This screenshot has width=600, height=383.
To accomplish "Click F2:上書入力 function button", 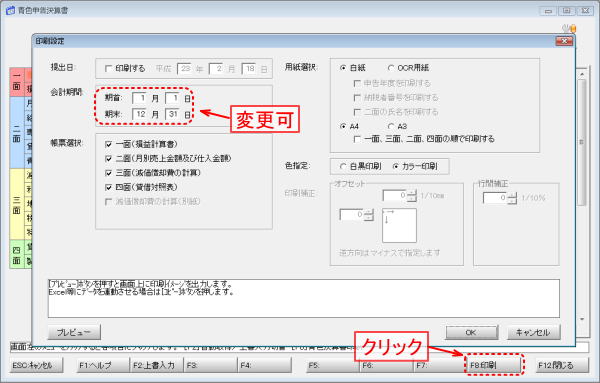I will (x=157, y=365).
